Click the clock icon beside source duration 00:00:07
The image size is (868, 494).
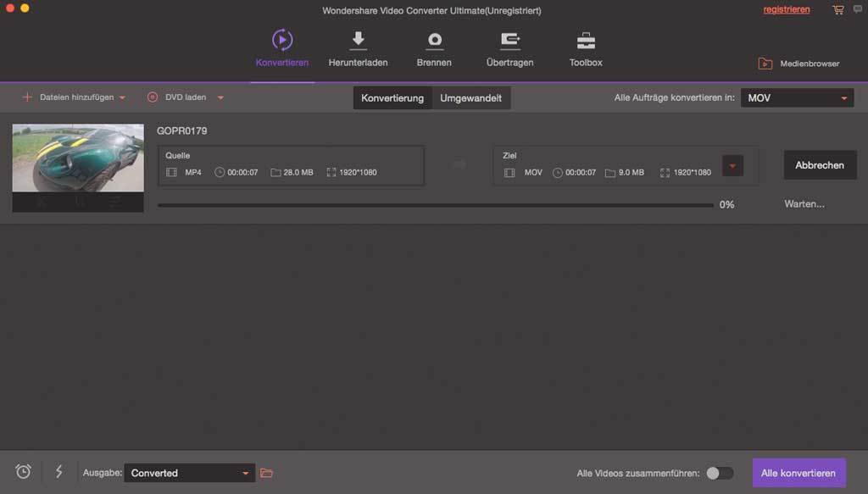(220, 173)
